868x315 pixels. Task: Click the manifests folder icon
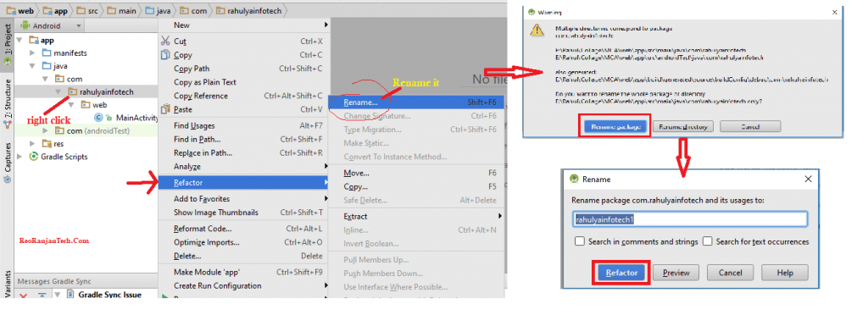pyautogui.click(x=47, y=53)
